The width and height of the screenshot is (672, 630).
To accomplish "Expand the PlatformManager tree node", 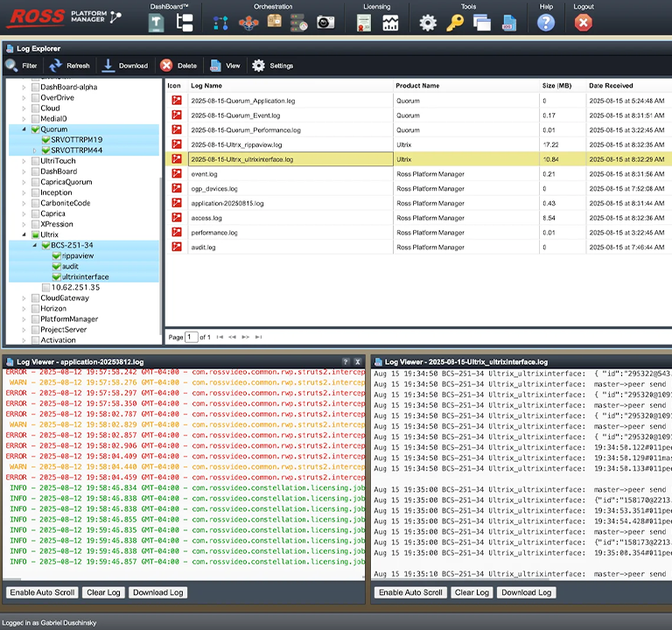I will click(24, 319).
